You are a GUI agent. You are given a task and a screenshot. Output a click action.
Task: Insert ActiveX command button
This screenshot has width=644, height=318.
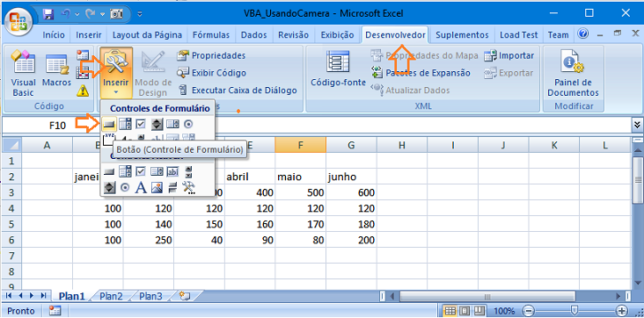coord(109,171)
